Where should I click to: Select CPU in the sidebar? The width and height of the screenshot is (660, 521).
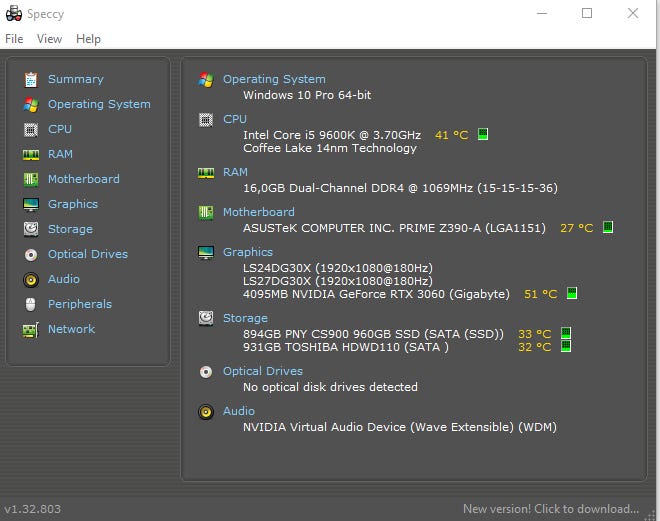click(60, 129)
